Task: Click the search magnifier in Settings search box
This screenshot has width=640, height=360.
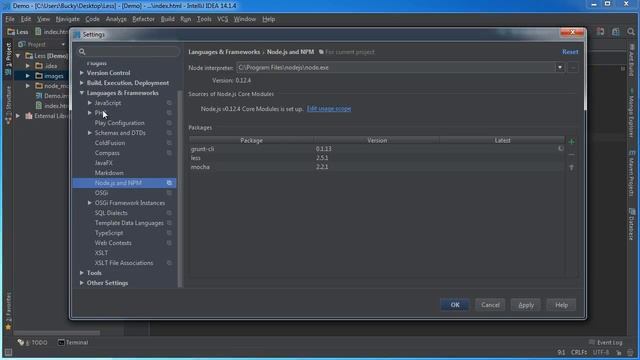Action: [x=82, y=51]
